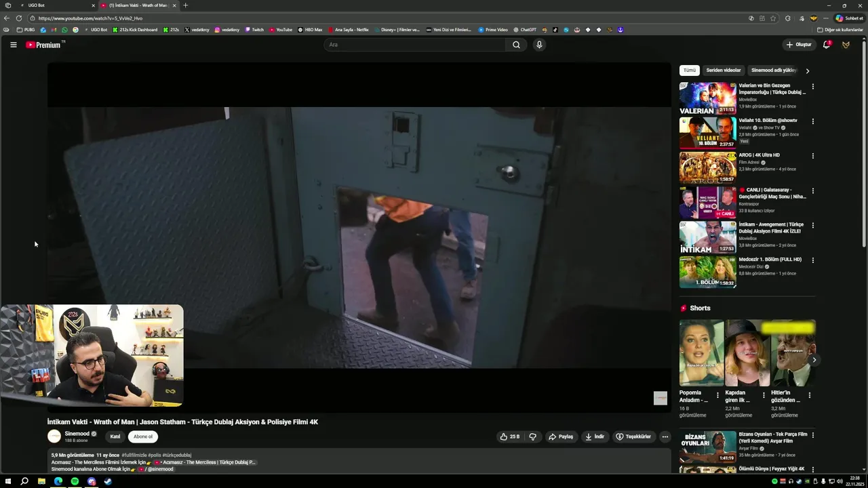Viewport: 868px width, 488px height.
Task: Open the #fullfilmizle hashtag link
Action: pos(134,455)
